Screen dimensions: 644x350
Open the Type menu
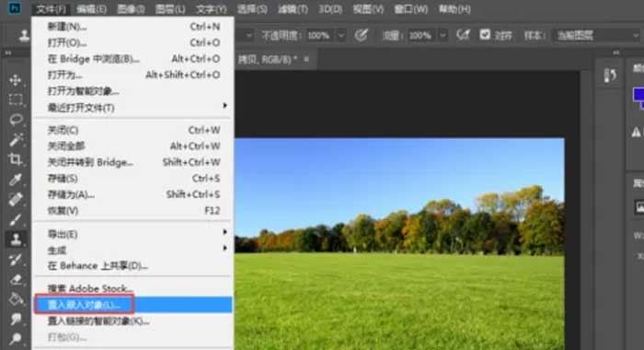coord(211,9)
